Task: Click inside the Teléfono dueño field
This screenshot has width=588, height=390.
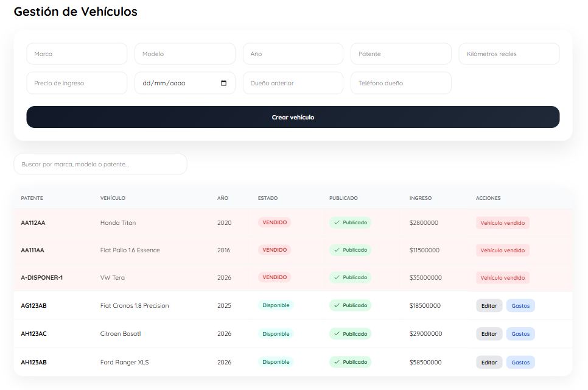Action: point(401,83)
